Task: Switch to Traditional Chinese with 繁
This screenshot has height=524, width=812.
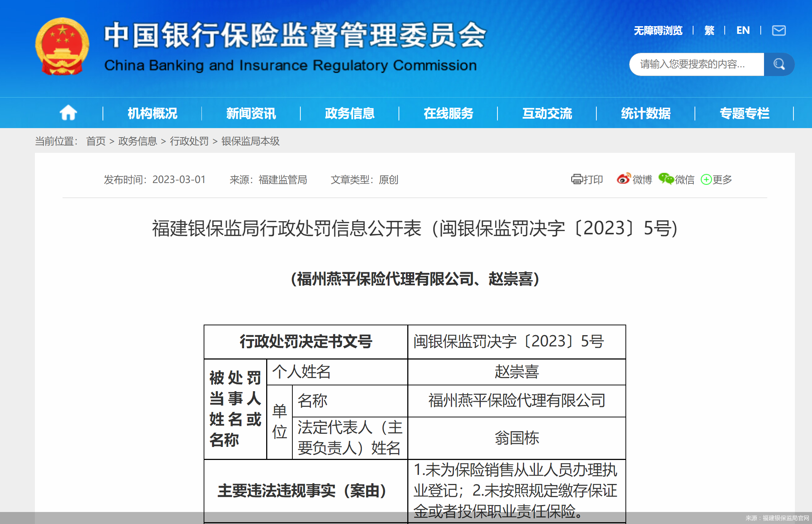Action: 708,31
